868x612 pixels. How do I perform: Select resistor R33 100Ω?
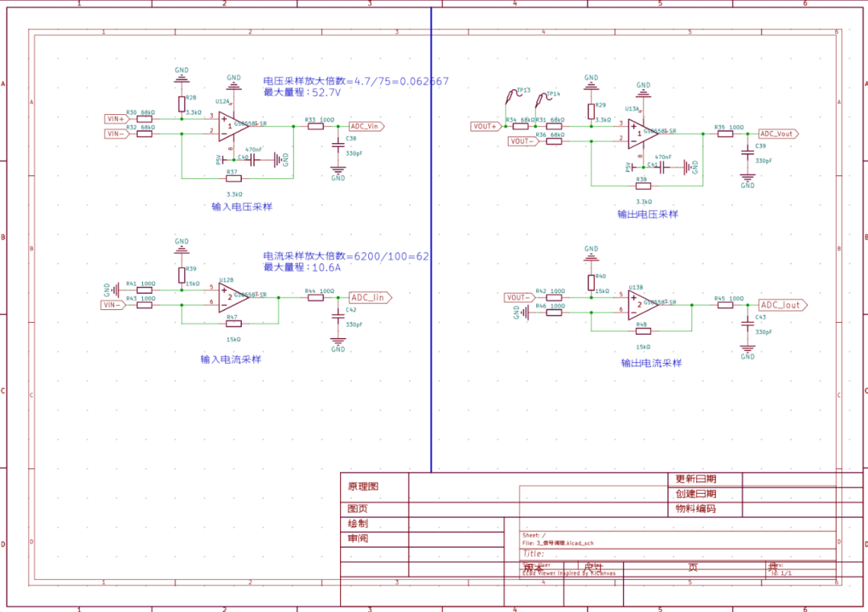point(316,126)
